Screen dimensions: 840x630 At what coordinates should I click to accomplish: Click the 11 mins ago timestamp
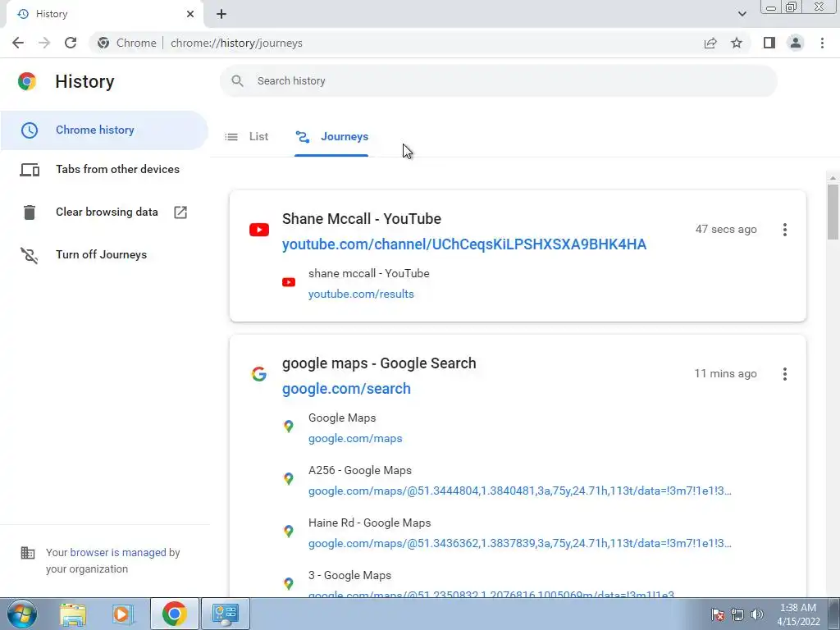tap(725, 374)
